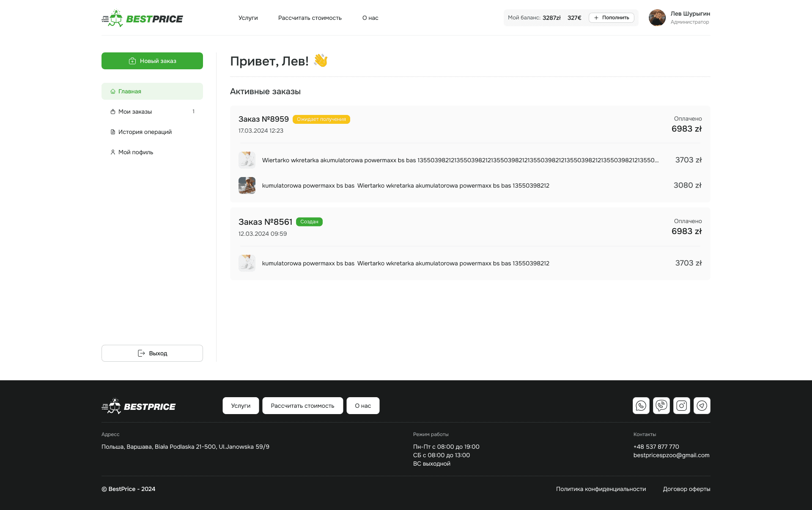Click the Политика конфиденциальности footer link

[601, 489]
